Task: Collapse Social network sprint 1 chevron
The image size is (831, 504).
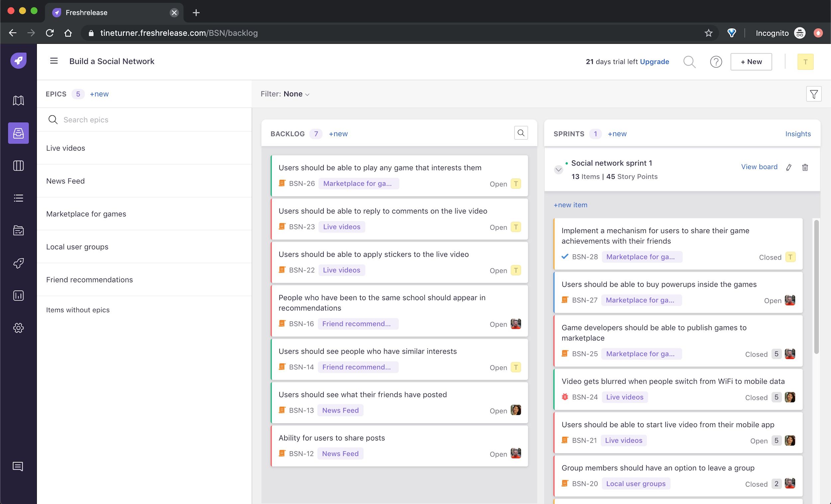Action: pyautogui.click(x=558, y=170)
